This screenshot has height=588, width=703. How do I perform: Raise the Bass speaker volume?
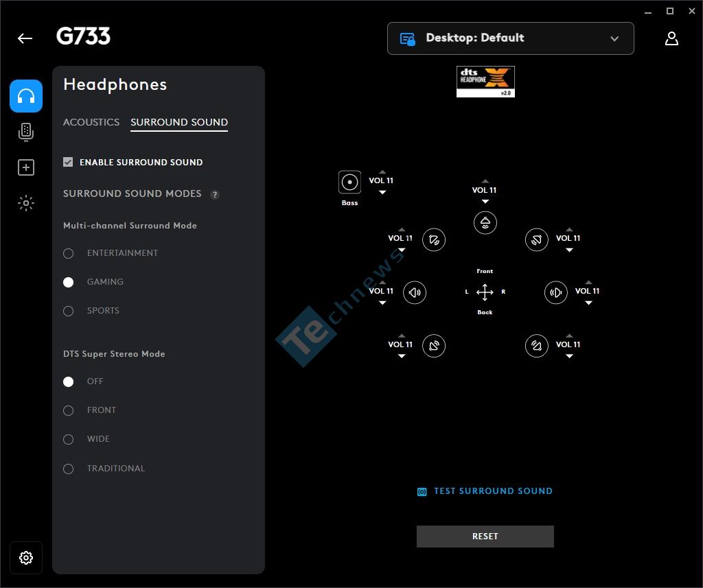click(382, 172)
